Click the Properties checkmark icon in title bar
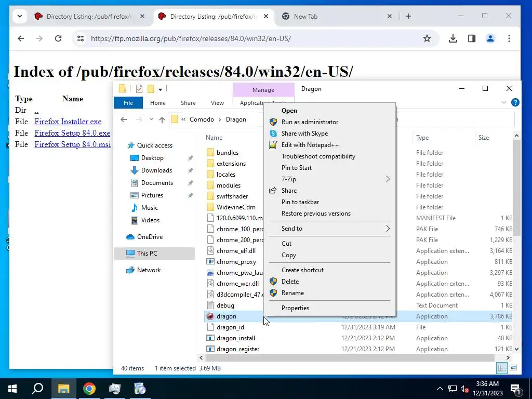The image size is (532, 399). pos(139,89)
